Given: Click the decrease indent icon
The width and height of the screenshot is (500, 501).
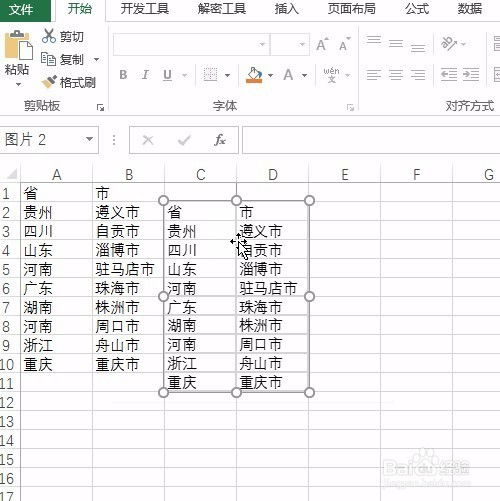Looking at the screenshot, I should 449,74.
